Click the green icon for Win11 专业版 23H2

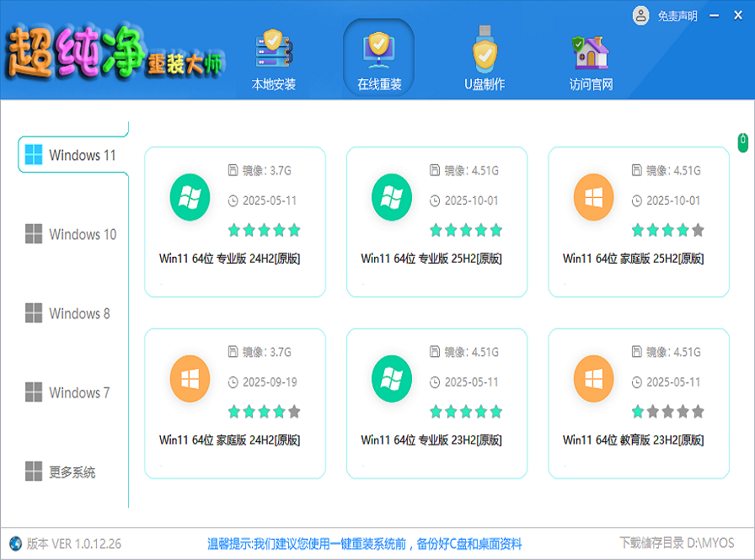point(392,380)
